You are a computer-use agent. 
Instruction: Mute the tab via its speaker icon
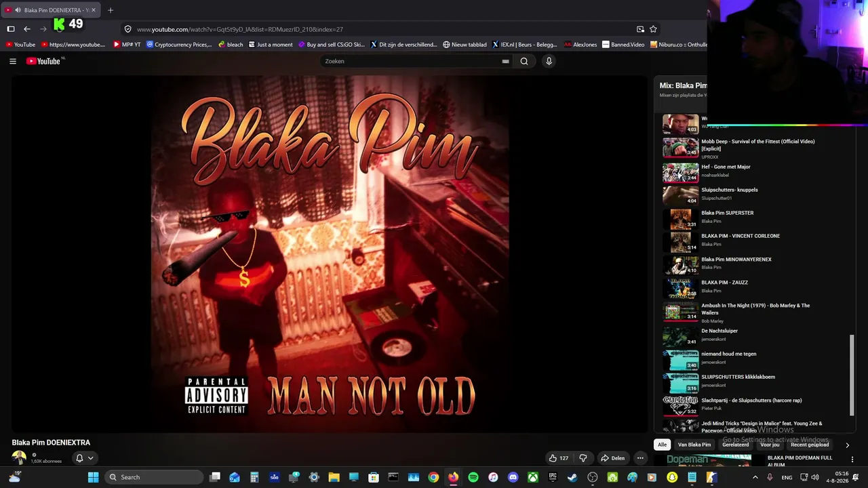pyautogui.click(x=17, y=10)
